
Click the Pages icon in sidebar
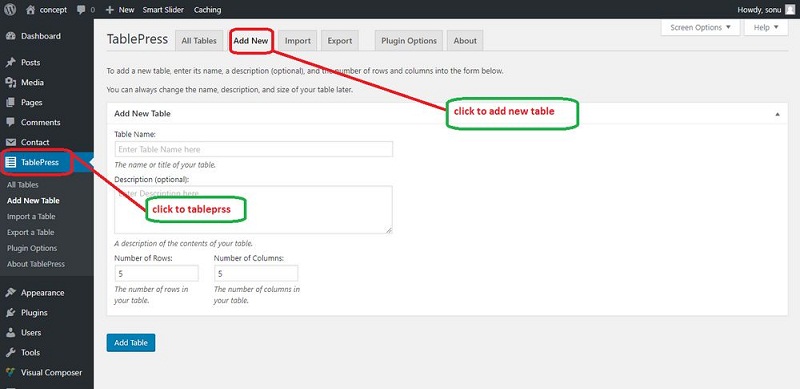pyautogui.click(x=11, y=102)
